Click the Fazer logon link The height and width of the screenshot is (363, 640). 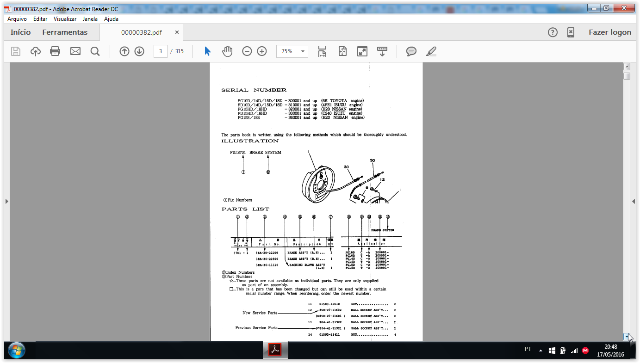coord(610,32)
